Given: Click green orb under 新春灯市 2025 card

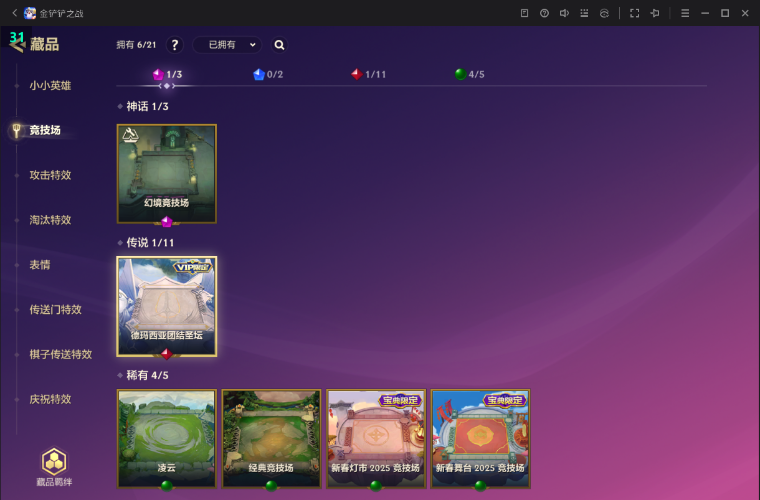Looking at the screenshot, I should (376, 485).
